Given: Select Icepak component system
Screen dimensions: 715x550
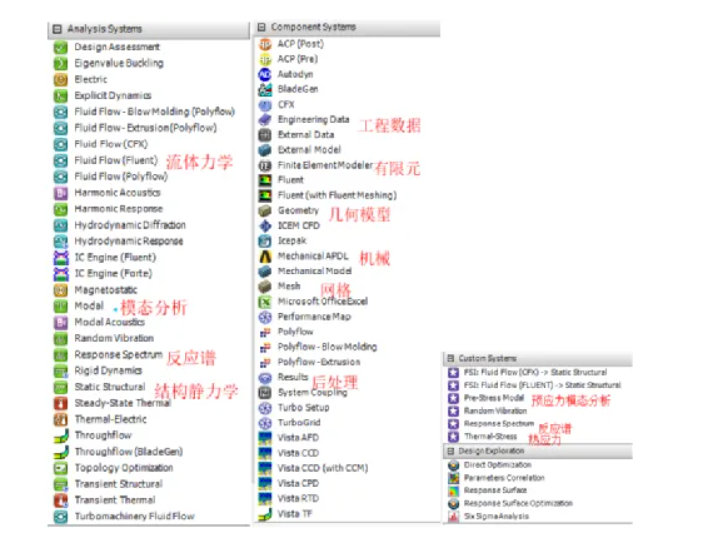Looking at the screenshot, I should [x=292, y=241].
